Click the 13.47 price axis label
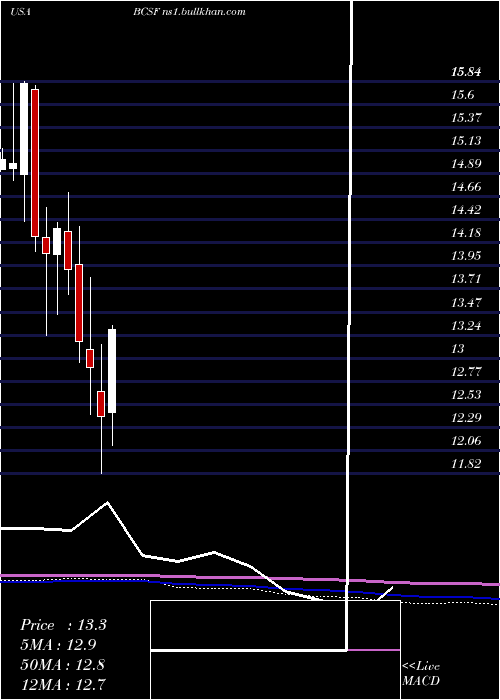The image size is (500, 700). tap(466, 303)
